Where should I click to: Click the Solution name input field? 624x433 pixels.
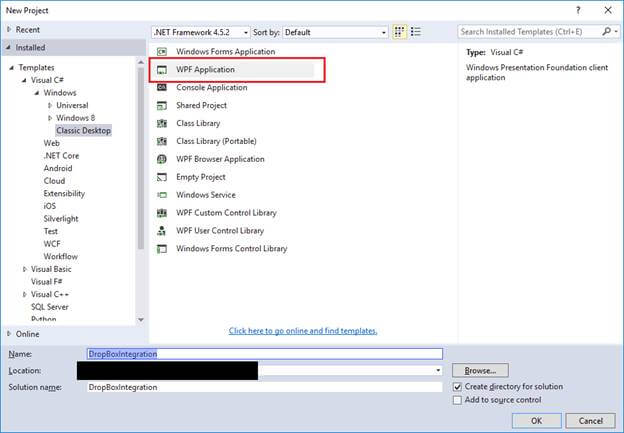click(264, 387)
